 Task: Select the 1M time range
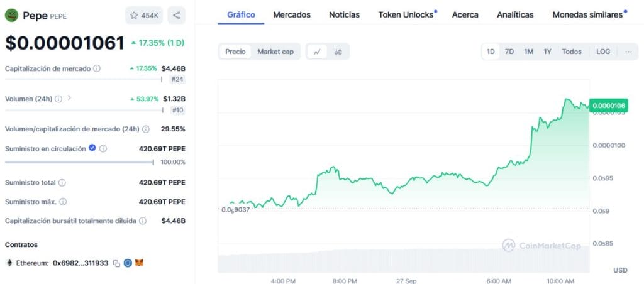point(528,52)
